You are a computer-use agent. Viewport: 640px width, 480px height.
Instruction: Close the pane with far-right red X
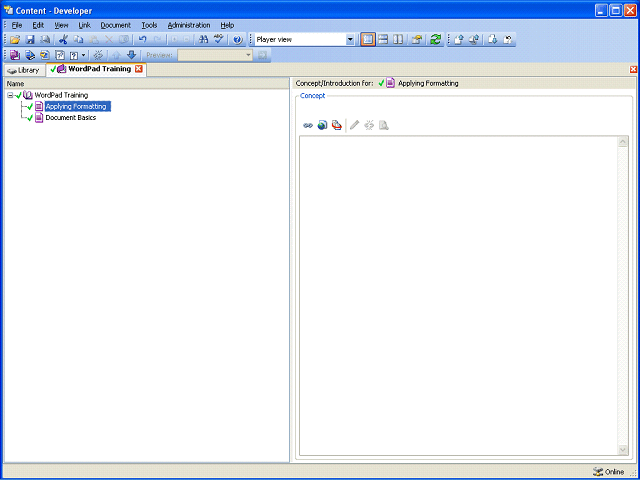(633, 69)
